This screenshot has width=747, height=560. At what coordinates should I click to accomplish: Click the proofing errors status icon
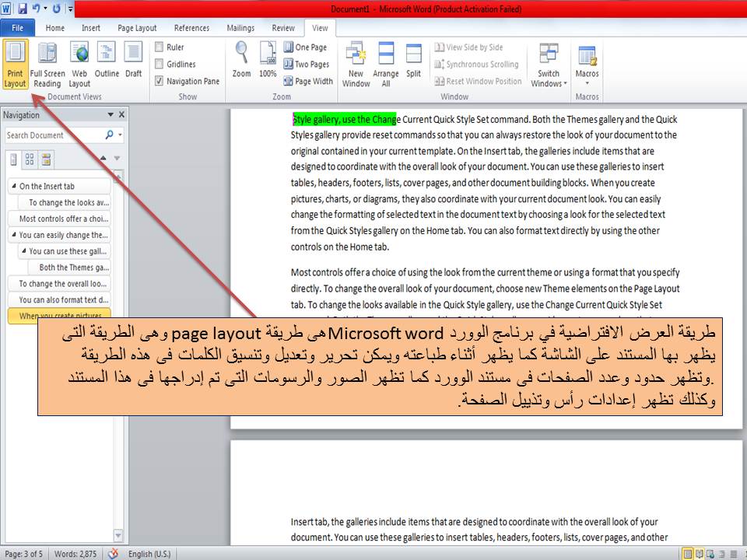click(x=113, y=554)
